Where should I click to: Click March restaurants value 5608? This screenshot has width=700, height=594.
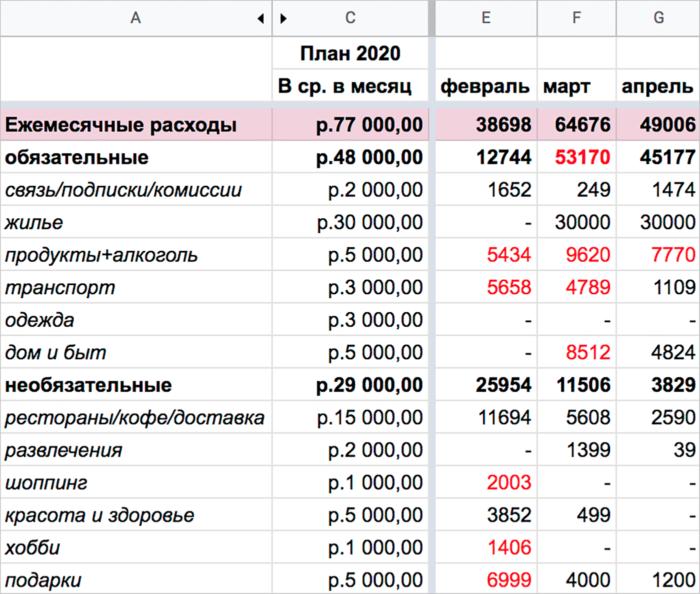tap(588, 417)
